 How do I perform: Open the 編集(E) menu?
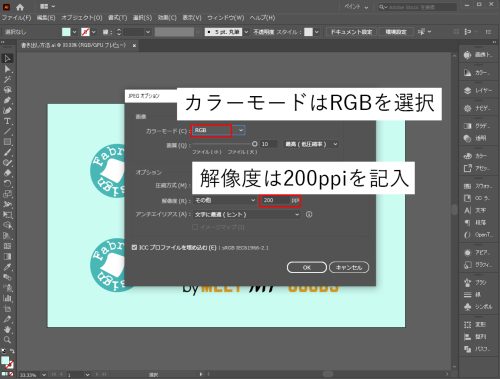coord(46,18)
